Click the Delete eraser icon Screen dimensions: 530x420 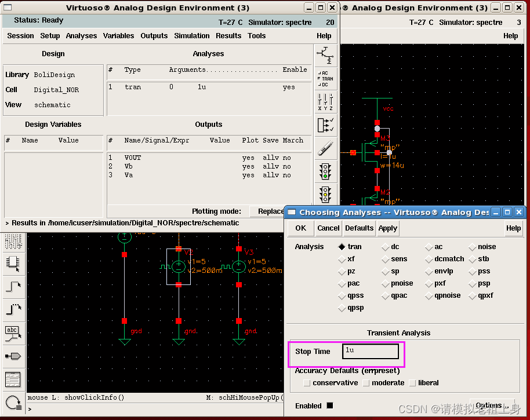326,148
